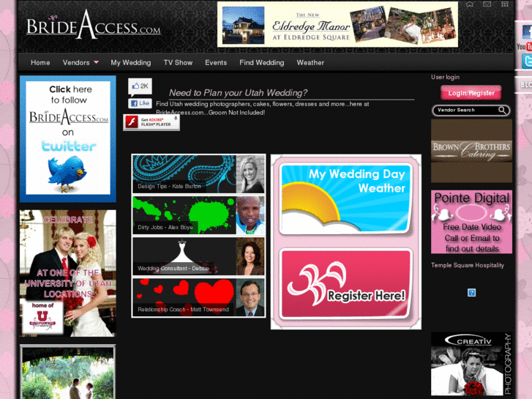Open the garden wedding couple photo ad

(x=68, y=372)
